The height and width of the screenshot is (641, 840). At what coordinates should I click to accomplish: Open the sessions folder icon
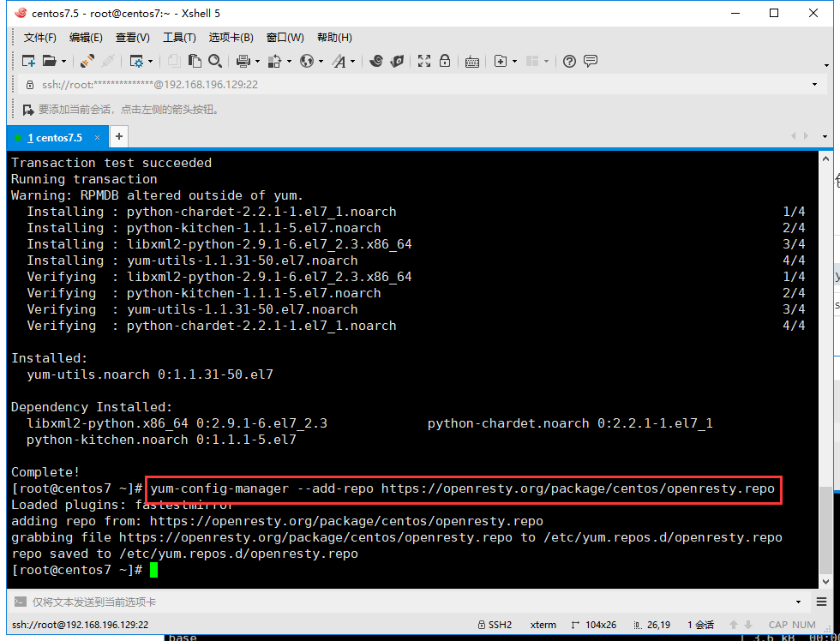click(51, 61)
